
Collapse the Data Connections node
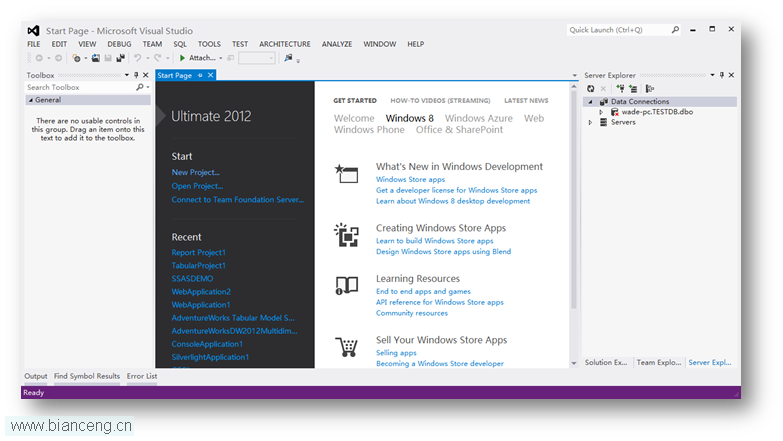(x=590, y=101)
